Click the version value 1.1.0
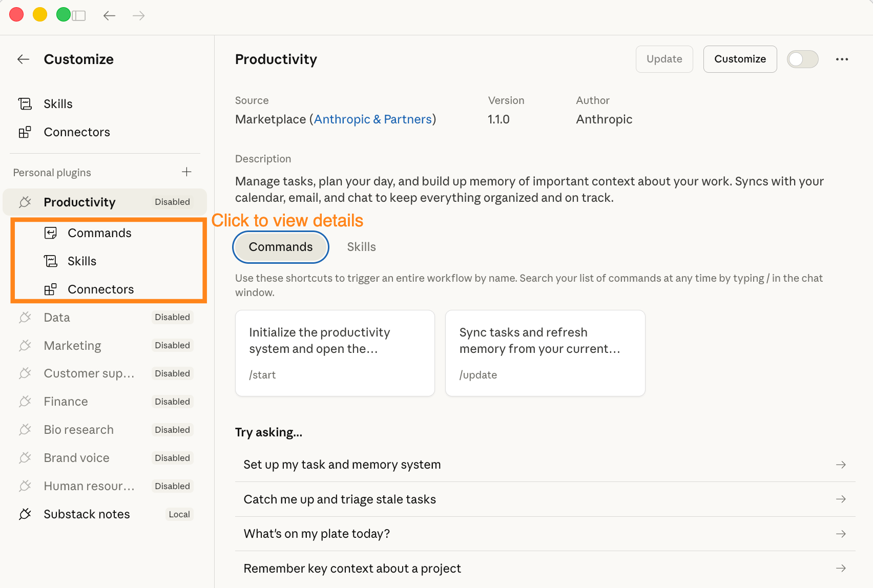Viewport: 873px width, 588px height. tap(498, 119)
